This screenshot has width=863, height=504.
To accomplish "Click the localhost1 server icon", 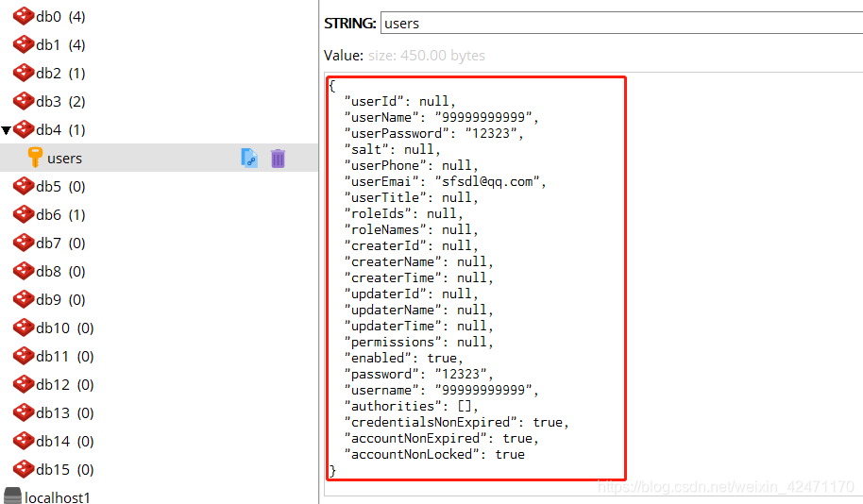I will 12,496.
